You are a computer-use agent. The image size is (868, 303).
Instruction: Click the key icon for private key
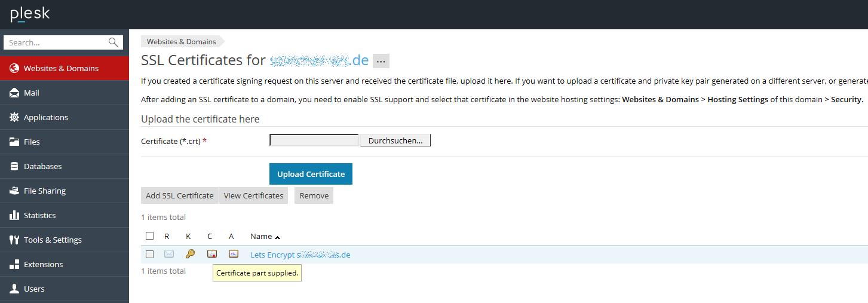190,254
